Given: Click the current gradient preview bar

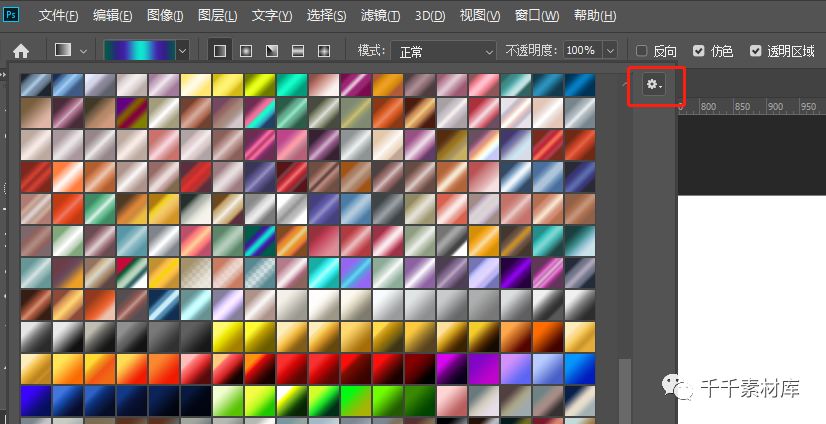Looking at the screenshot, I should (x=140, y=51).
